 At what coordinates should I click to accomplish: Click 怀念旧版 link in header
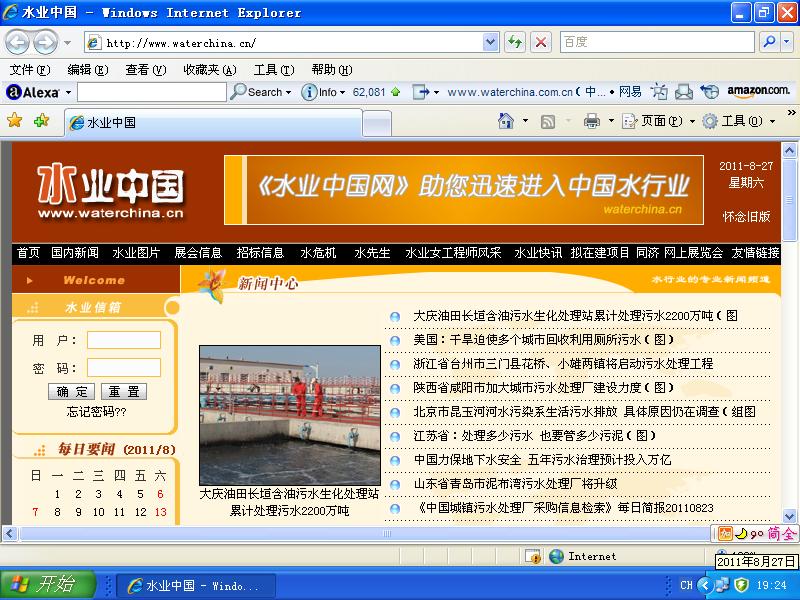pos(746,216)
